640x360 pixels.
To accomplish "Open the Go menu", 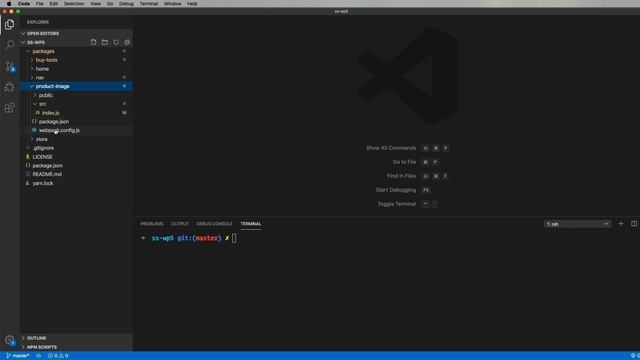I will click(110, 4).
